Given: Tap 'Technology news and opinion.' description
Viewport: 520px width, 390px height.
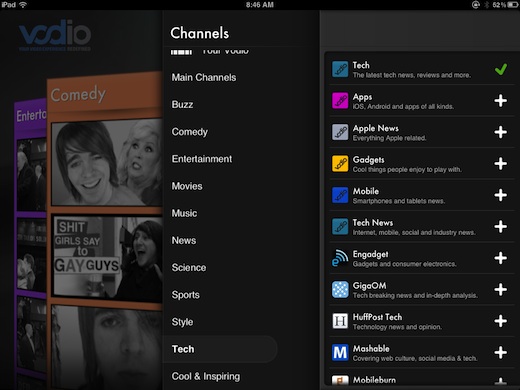Looking at the screenshot, I should (397, 327).
